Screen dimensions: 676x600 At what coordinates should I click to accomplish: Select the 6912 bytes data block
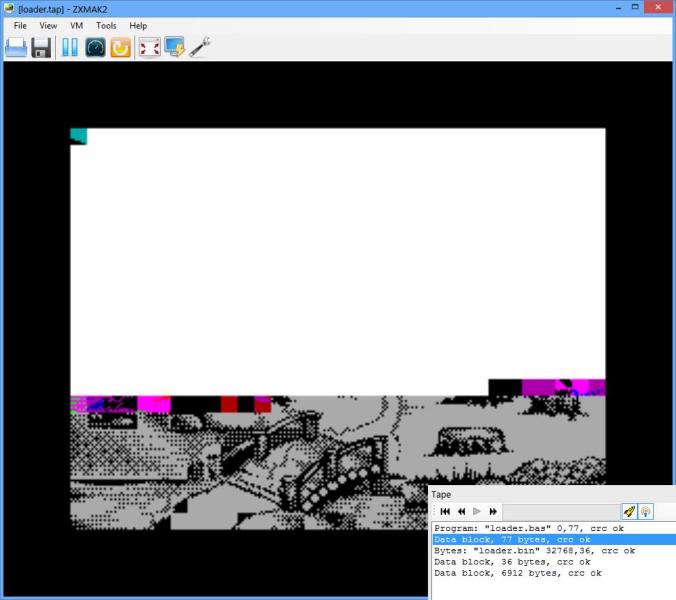518,573
